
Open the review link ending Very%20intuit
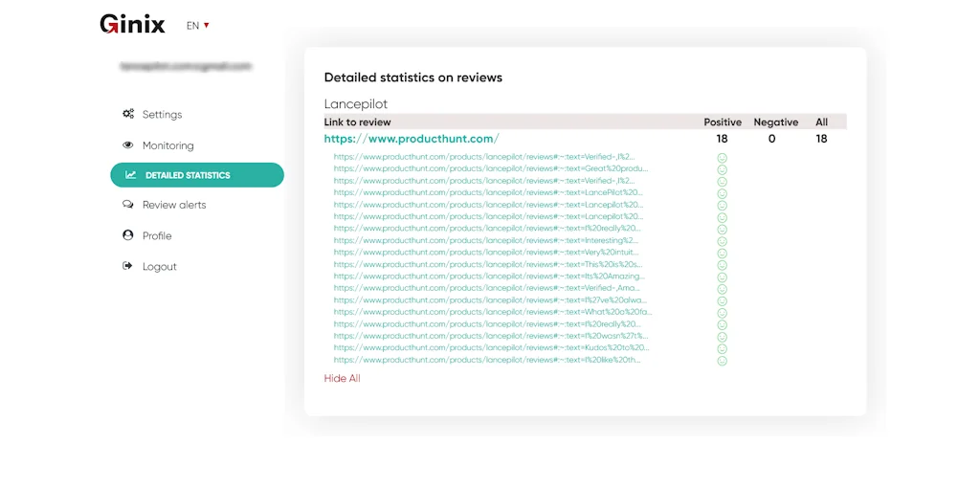486,252
